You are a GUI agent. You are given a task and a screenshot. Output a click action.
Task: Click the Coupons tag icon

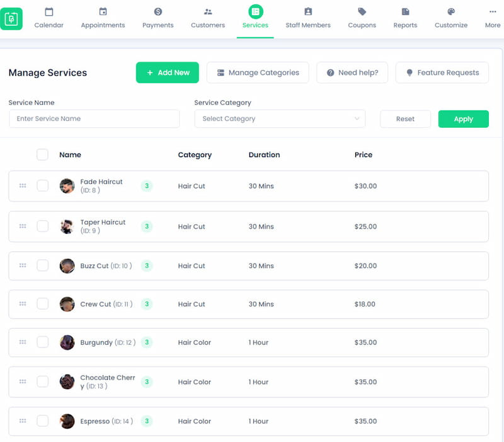point(362,12)
